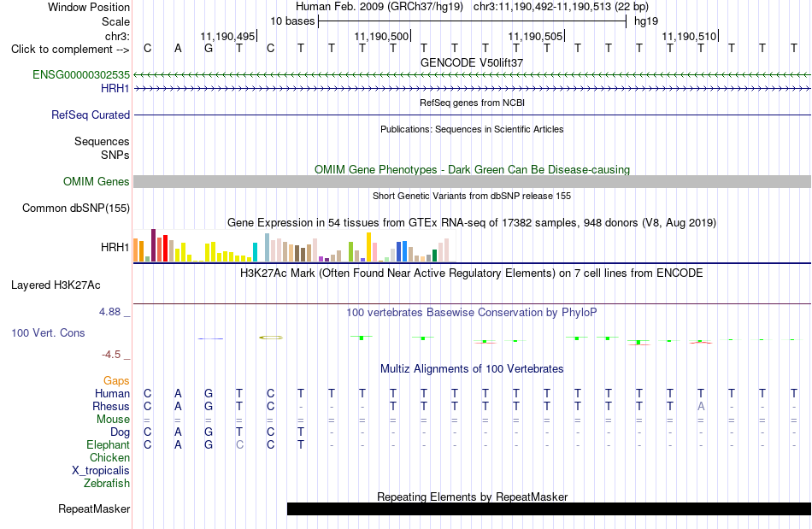Click the Gaps label in Multiz track
The image size is (812, 529).
coord(116,381)
